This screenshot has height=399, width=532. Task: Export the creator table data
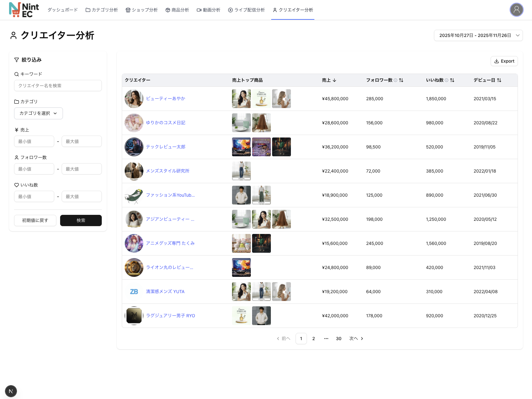(504, 61)
